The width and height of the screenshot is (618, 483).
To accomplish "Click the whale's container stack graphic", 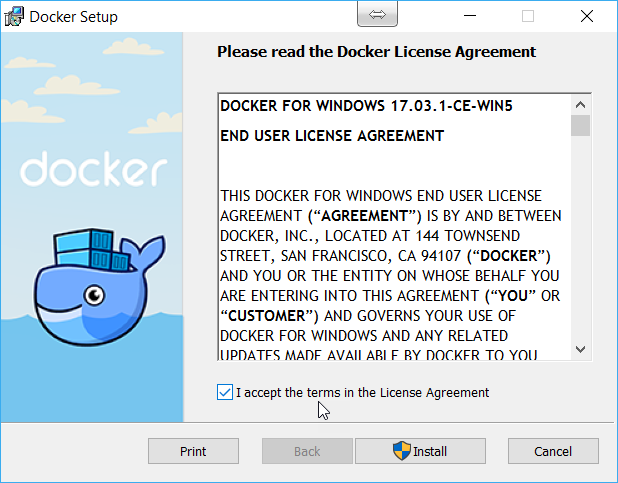I will click(92, 249).
